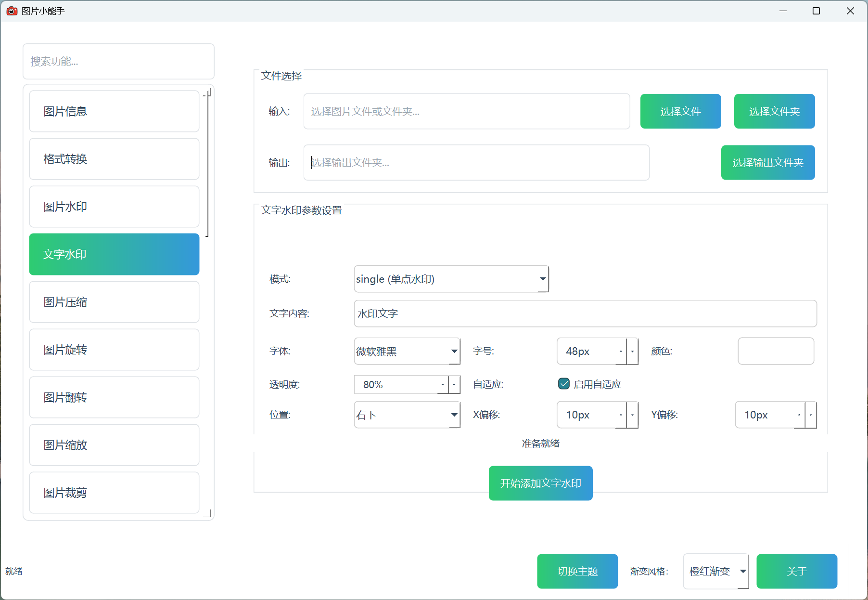Screen dimensions: 868x600
Task: Open the 图片翻转 flip tool
Action: [114, 397]
